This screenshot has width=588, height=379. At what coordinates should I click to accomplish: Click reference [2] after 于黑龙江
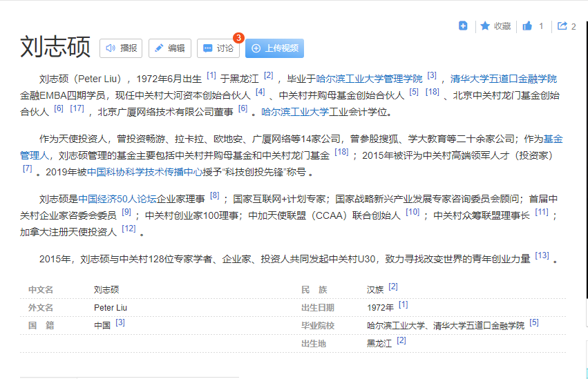click(269, 75)
